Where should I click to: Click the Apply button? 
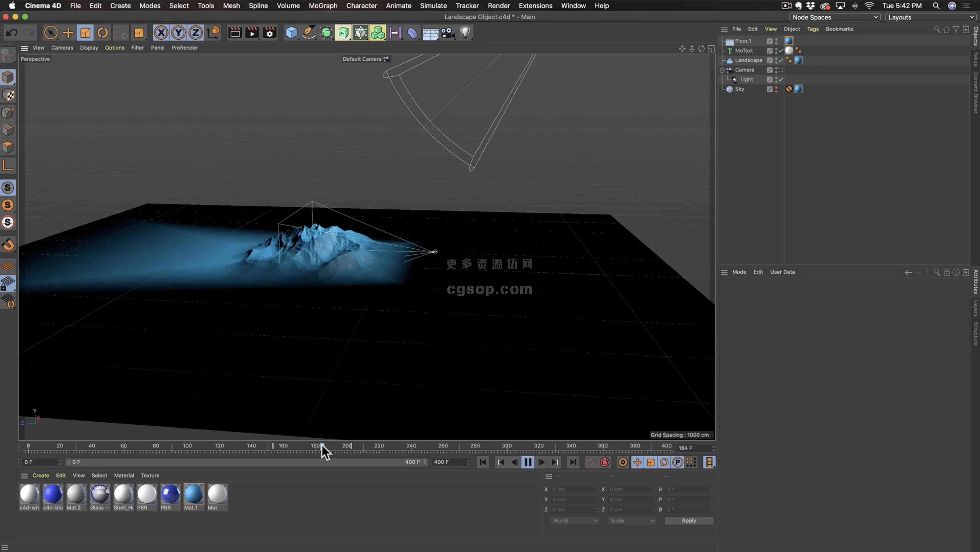point(689,520)
